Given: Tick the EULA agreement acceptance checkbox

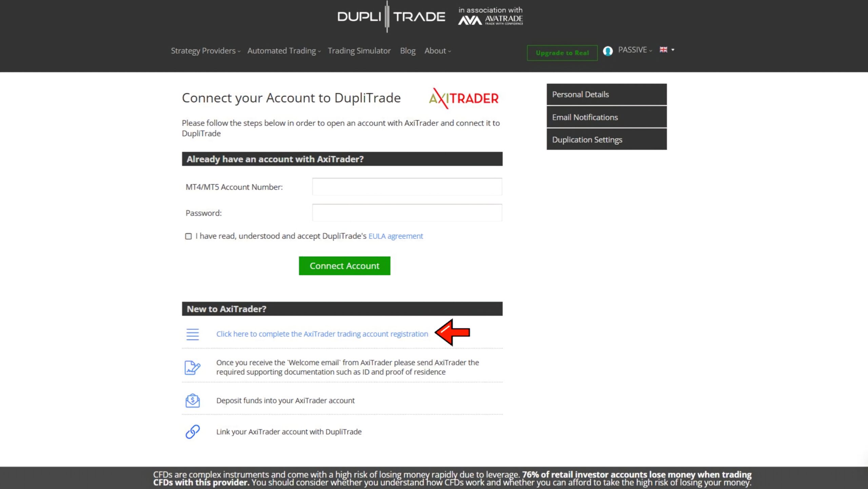Looking at the screenshot, I should tap(189, 236).
